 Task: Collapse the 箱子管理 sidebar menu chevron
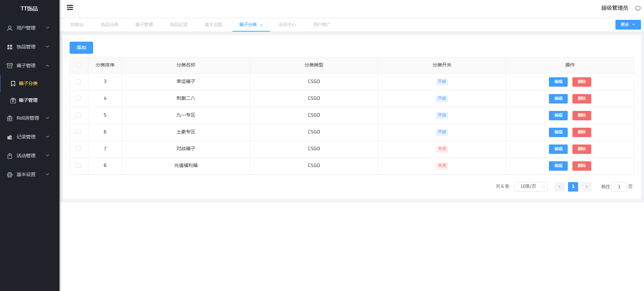(x=47, y=66)
